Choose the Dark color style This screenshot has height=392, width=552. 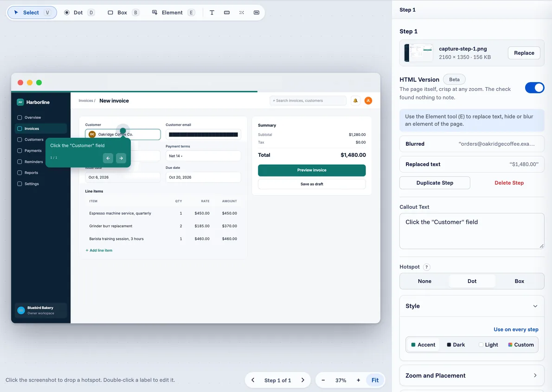456,345
